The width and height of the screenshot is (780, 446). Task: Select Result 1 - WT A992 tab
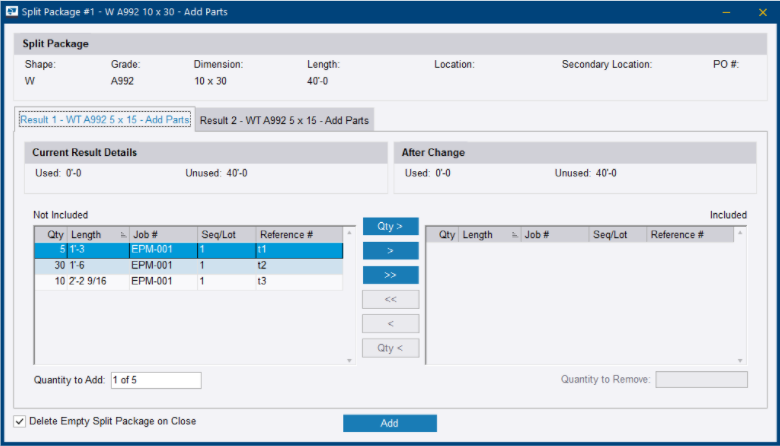point(104,120)
